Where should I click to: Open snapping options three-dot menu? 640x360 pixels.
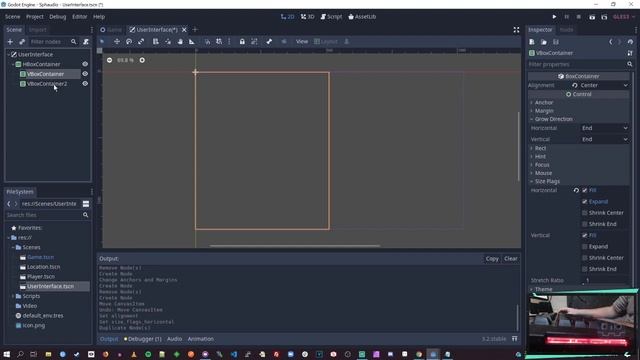[229, 42]
